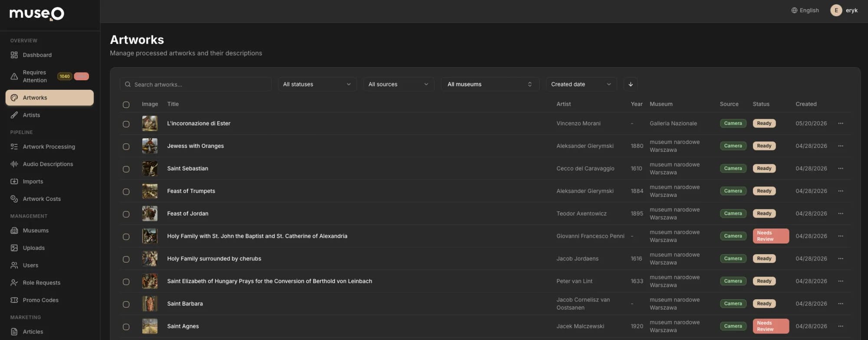This screenshot has width=868, height=340.
Task: Click the Requires Attention warning icon
Action: point(14,76)
